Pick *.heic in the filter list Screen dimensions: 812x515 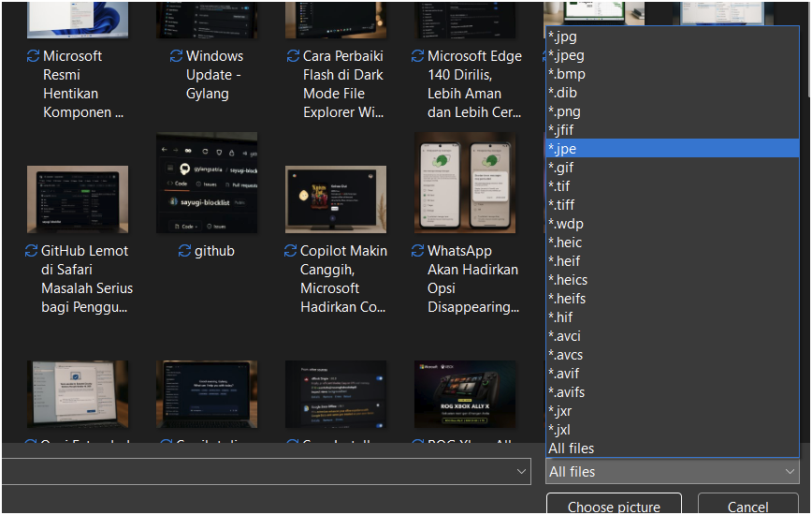pos(673,242)
